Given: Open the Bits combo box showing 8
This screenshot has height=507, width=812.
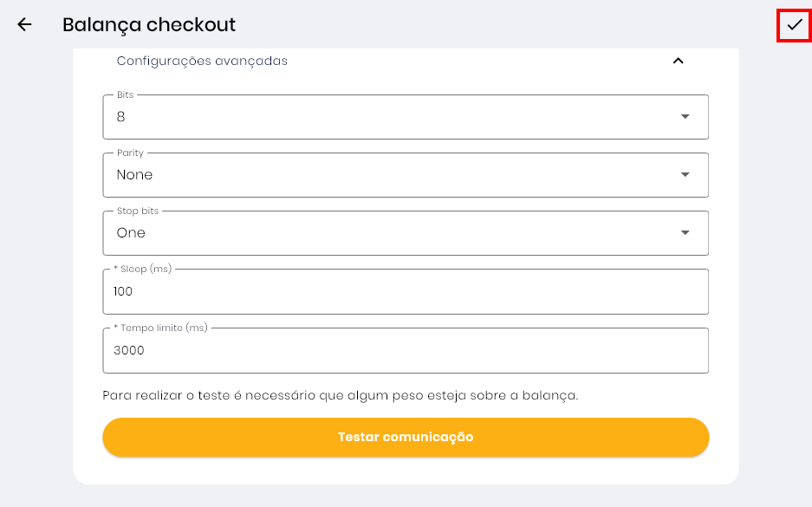Looking at the screenshot, I should (390, 117).
